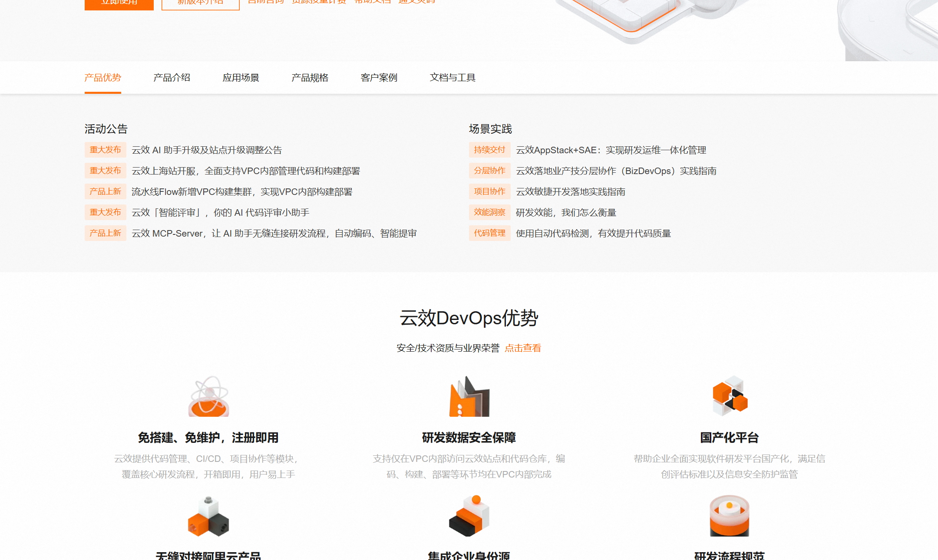
Task: Click the 云效DevOps优势 title
Action: click(469, 318)
